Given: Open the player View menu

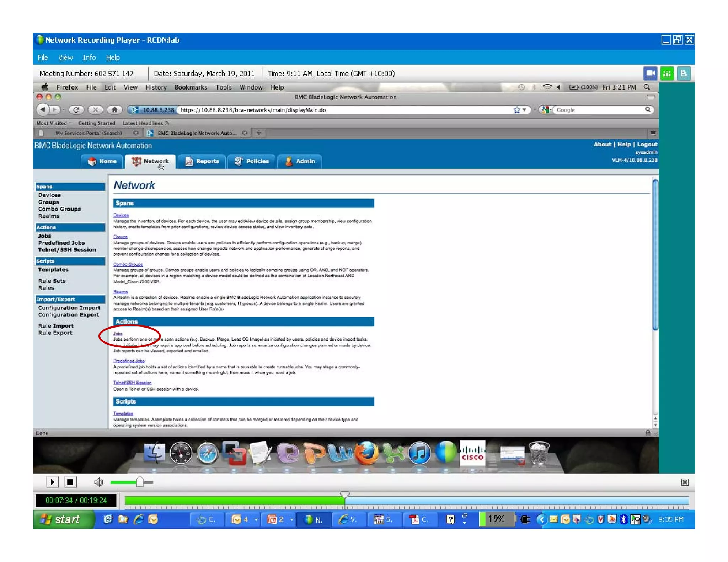Looking at the screenshot, I should (65, 58).
